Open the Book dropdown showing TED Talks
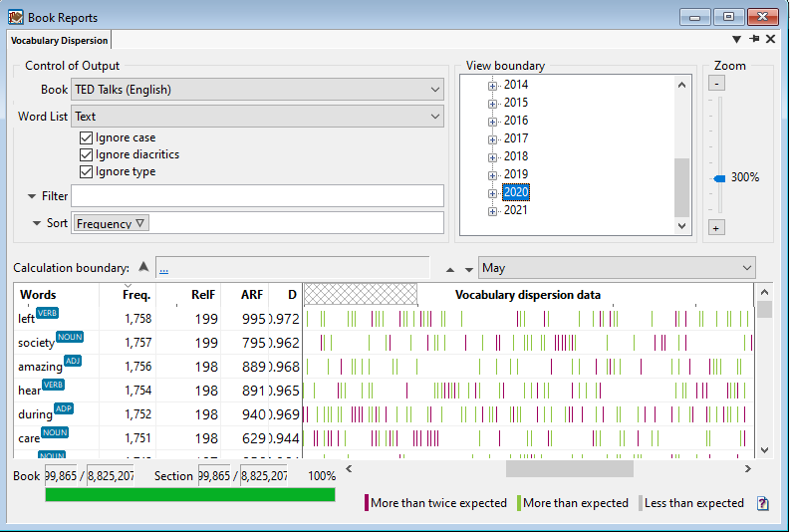The width and height of the screenshot is (790, 532). 258,90
